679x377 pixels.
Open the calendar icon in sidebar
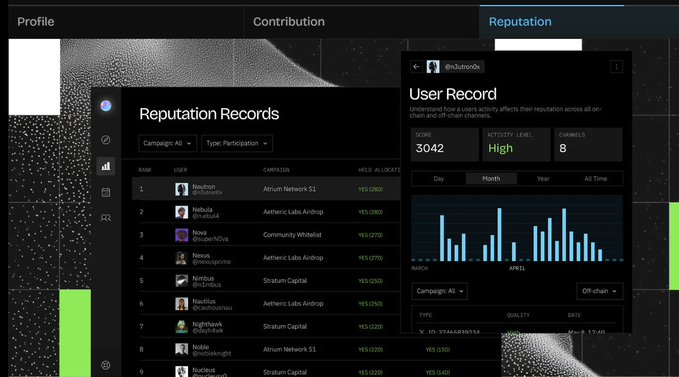(x=106, y=192)
